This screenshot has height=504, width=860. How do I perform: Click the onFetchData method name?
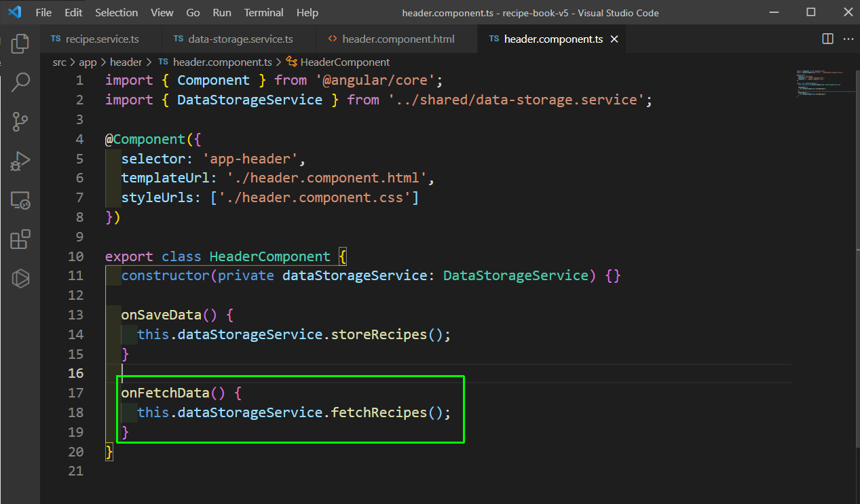coord(166,393)
